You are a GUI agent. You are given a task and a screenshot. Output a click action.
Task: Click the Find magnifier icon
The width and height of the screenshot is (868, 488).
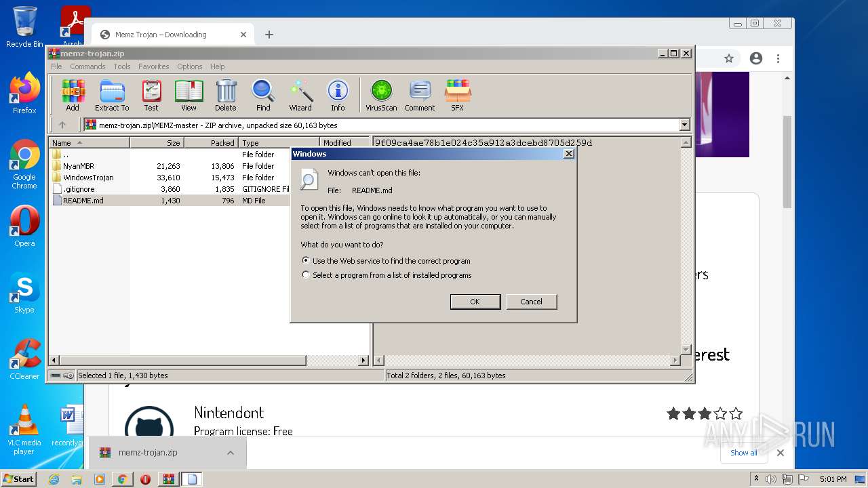tap(263, 95)
